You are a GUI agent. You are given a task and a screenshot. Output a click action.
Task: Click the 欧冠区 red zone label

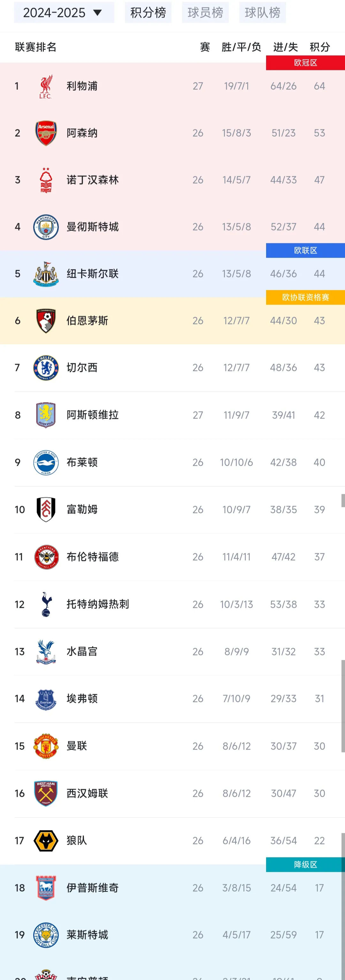click(305, 63)
